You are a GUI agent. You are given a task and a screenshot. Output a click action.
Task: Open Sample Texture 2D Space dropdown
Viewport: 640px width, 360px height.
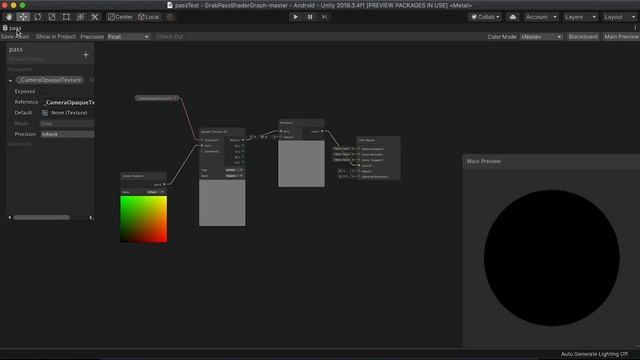click(235, 176)
